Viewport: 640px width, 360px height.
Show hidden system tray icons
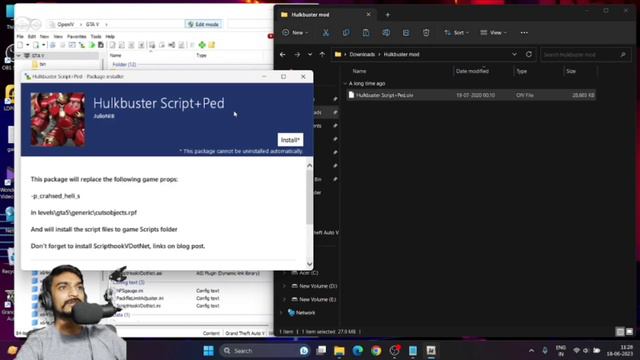coord(531,351)
